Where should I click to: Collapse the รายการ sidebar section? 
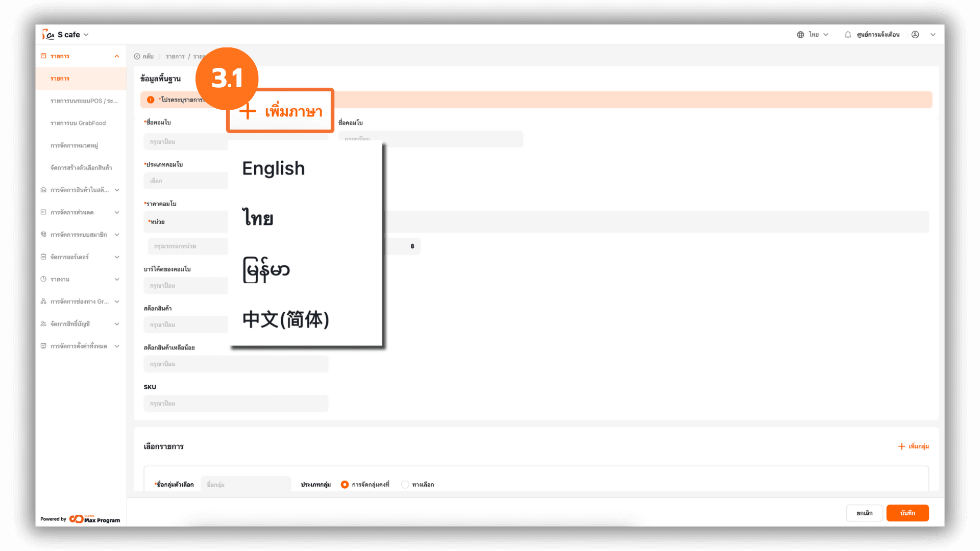pos(117,56)
